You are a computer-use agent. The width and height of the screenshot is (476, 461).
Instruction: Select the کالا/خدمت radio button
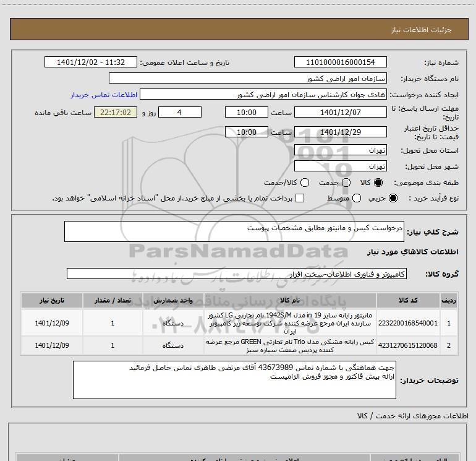click(305, 183)
